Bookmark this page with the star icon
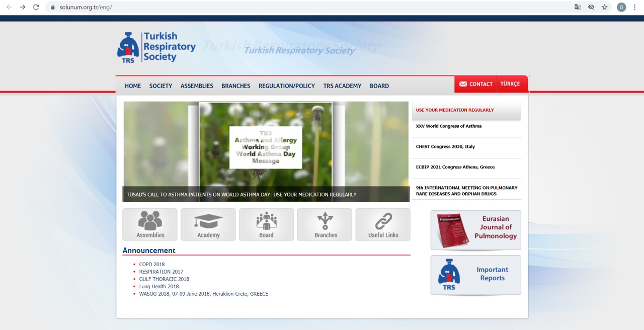The height and width of the screenshot is (330, 644). click(x=605, y=7)
